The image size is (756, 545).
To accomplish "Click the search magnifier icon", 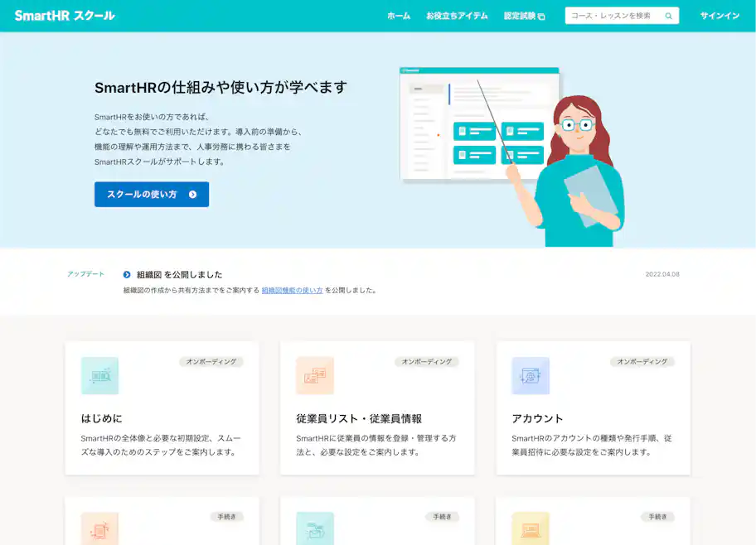I will (668, 15).
